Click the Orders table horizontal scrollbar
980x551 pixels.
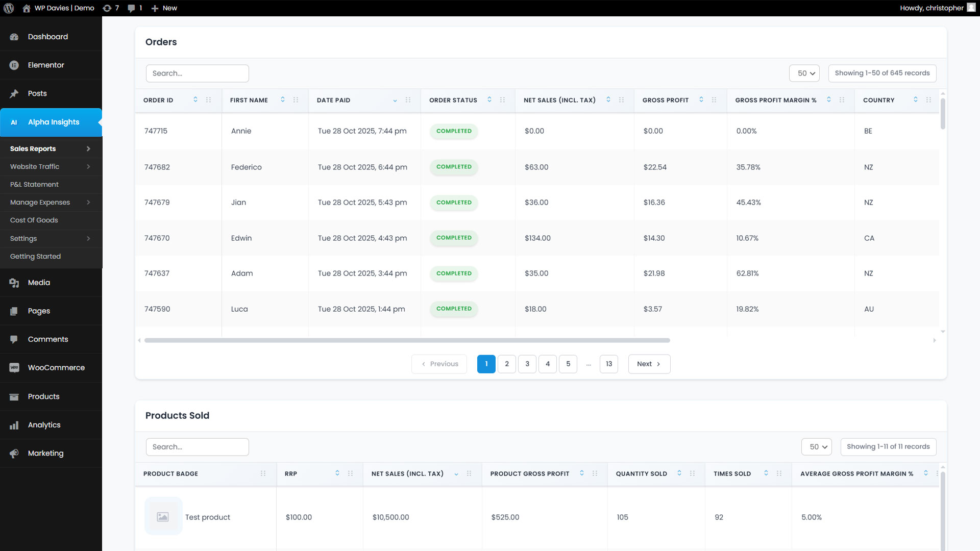[x=407, y=340]
